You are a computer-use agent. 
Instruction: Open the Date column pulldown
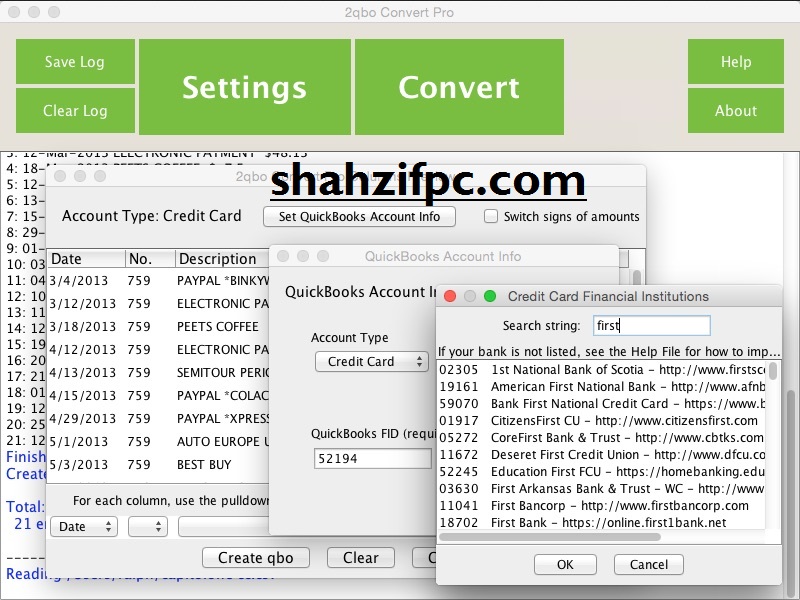point(83,526)
